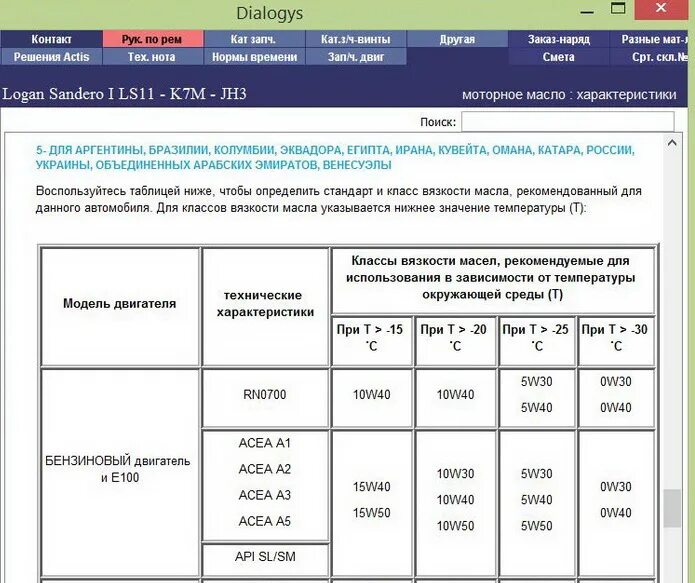Click the 5W50 viscosity value
The height and width of the screenshot is (583, 695).
point(536,526)
